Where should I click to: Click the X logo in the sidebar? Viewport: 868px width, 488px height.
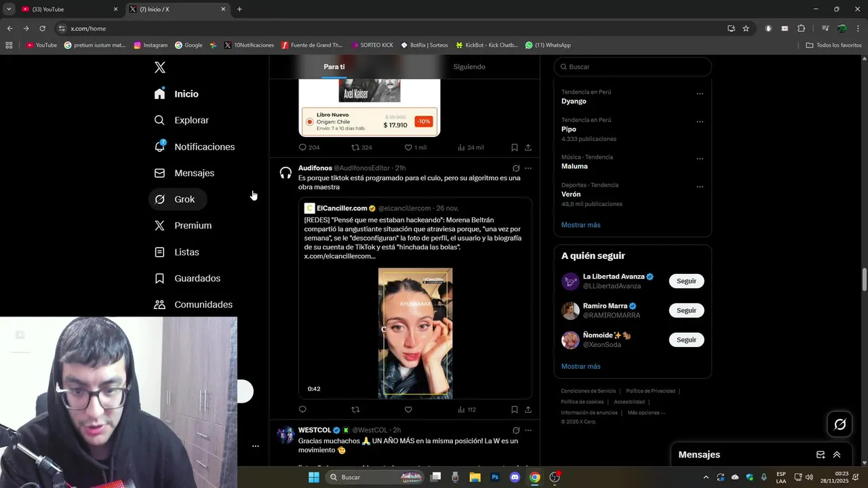pyautogui.click(x=159, y=67)
